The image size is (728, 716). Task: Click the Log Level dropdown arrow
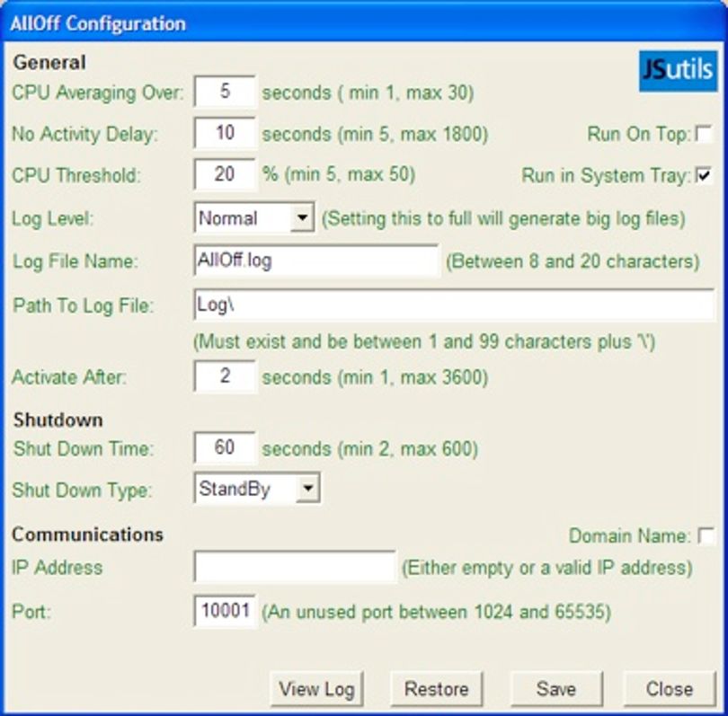click(302, 217)
